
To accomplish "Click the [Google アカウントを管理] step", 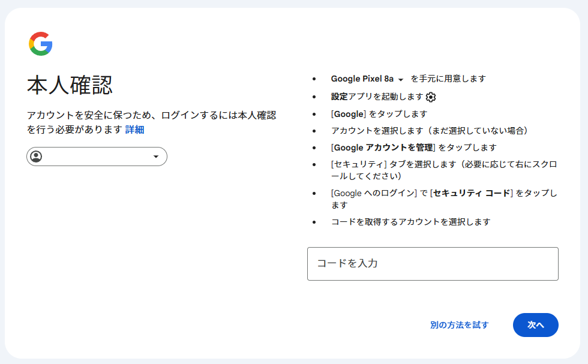I will click(413, 148).
